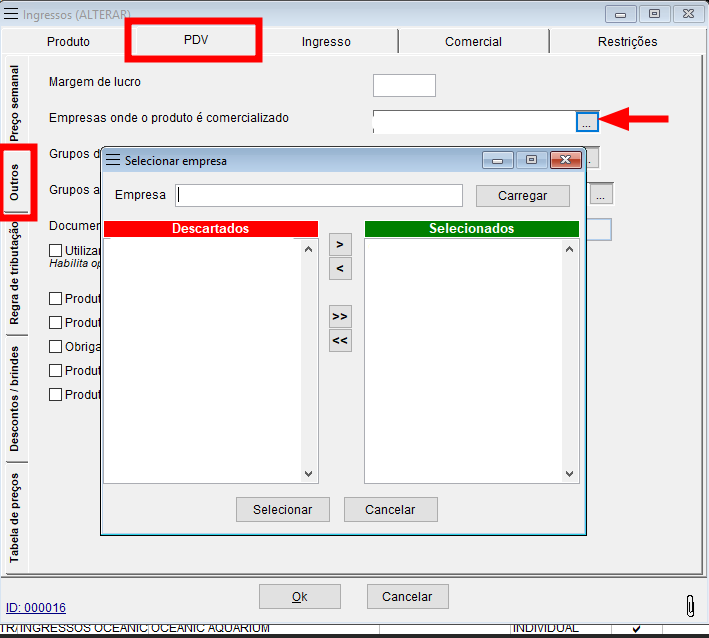Open hamburger menu of Ingressos window
The width and height of the screenshot is (709, 638).
11,14
